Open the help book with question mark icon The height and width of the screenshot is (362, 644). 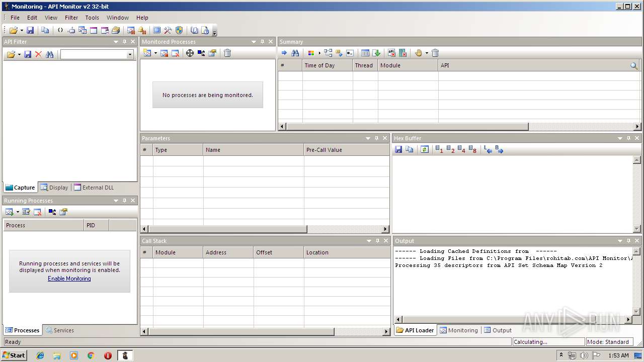[x=205, y=30]
